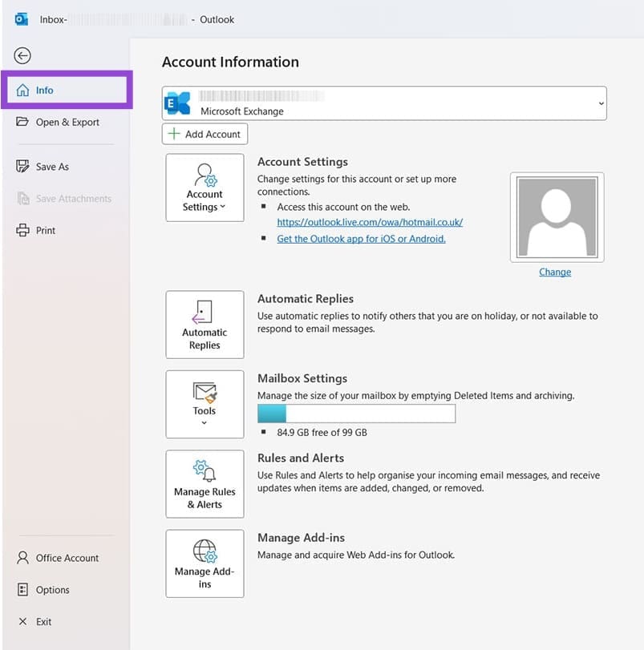Click Change under the profile picture

554,272
